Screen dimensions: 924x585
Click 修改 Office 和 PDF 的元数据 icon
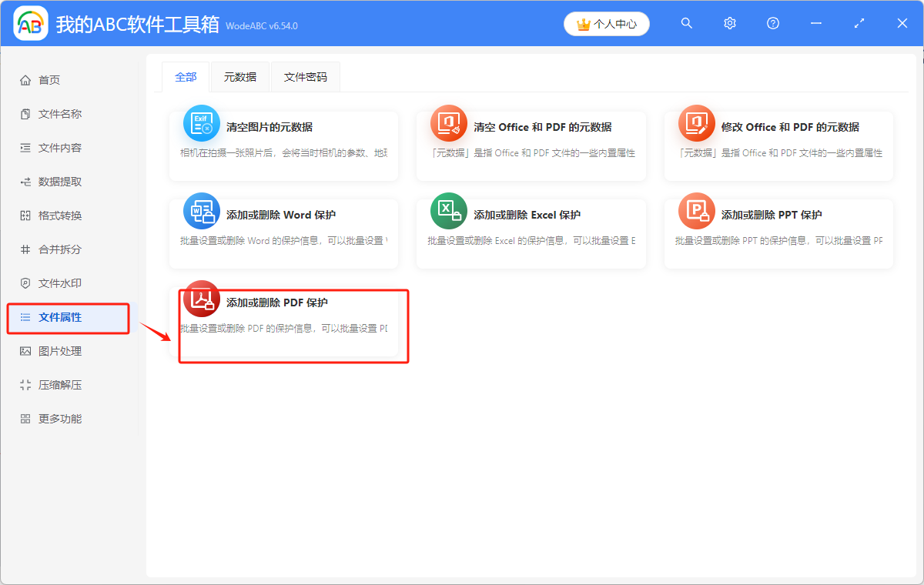click(697, 123)
